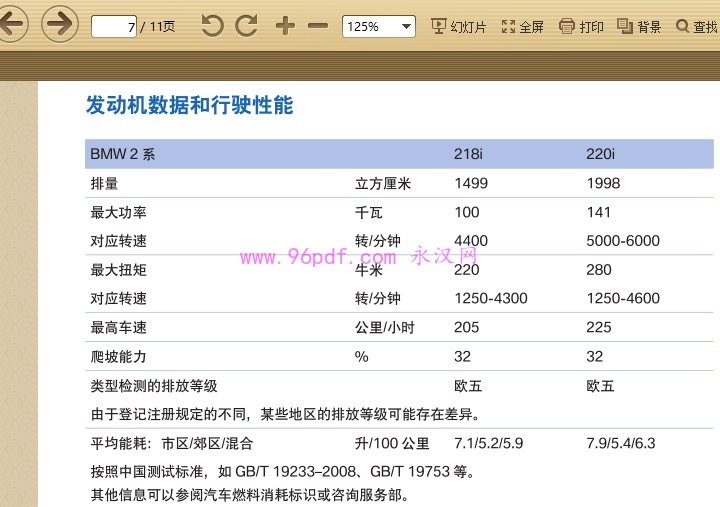Enter fullscreen view (全屏)
This screenshot has width=720, height=507.
(x=523, y=27)
